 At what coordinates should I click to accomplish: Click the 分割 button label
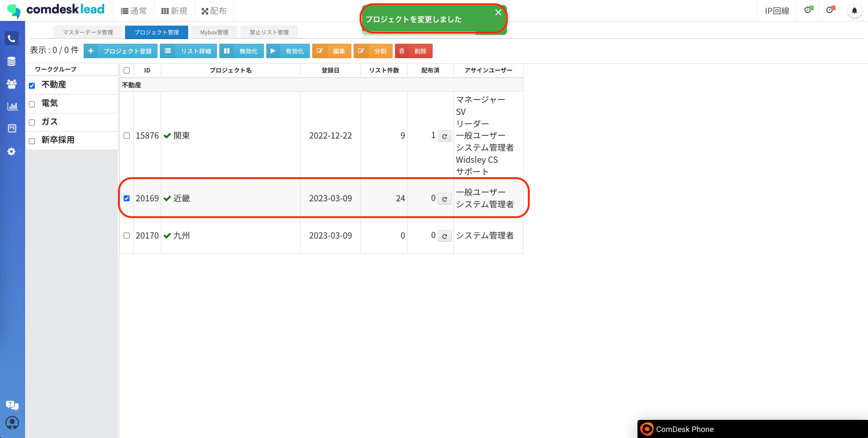pos(381,51)
